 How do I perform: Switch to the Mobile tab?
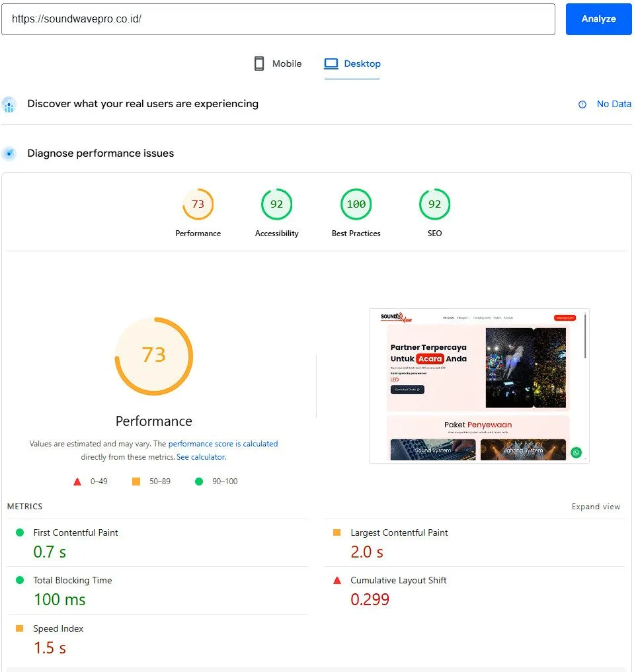(278, 63)
